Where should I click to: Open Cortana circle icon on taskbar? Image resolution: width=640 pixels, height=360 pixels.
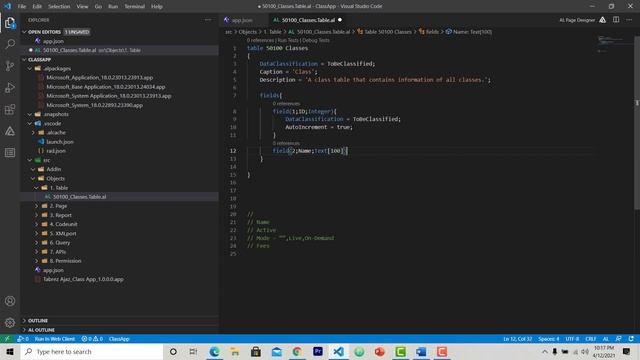coord(173,351)
